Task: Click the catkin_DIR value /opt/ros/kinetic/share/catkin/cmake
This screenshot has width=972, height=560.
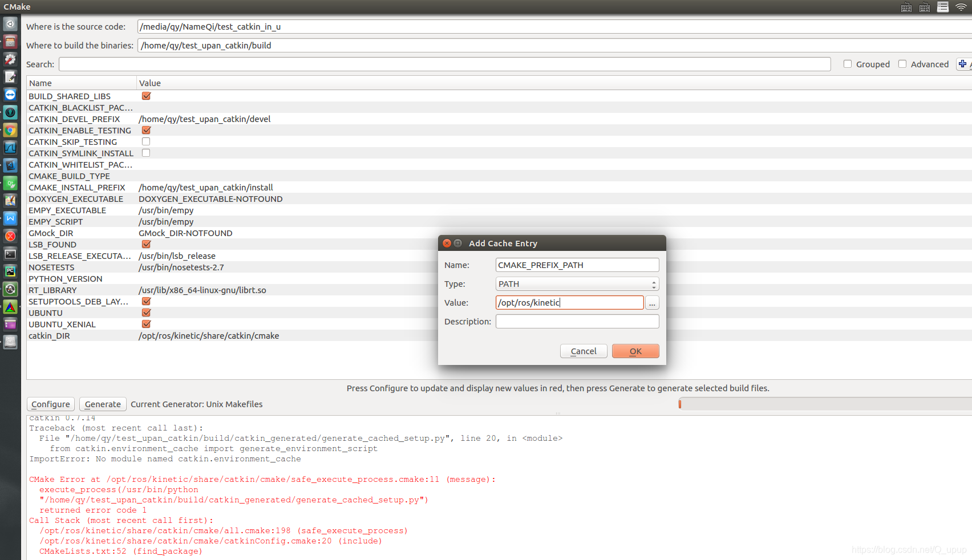Action: (209, 336)
